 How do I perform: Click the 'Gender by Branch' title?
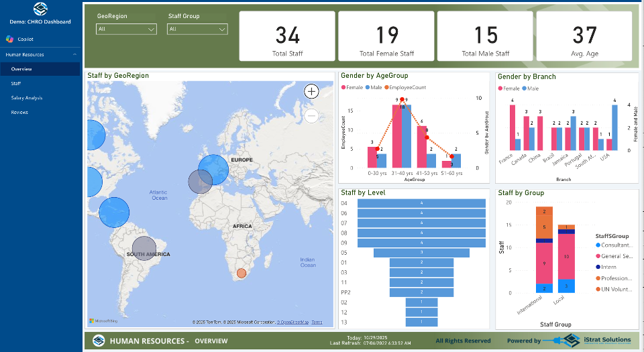click(x=527, y=76)
